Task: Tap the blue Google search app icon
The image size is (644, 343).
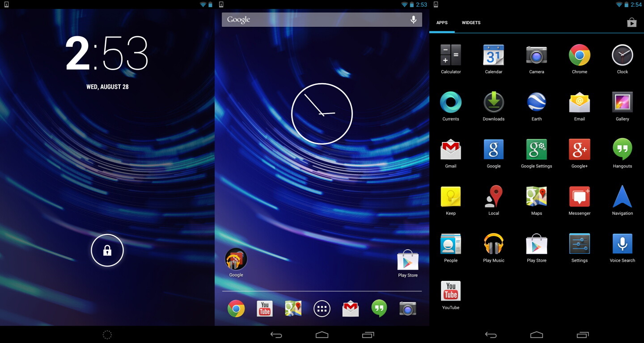Action: (x=494, y=150)
